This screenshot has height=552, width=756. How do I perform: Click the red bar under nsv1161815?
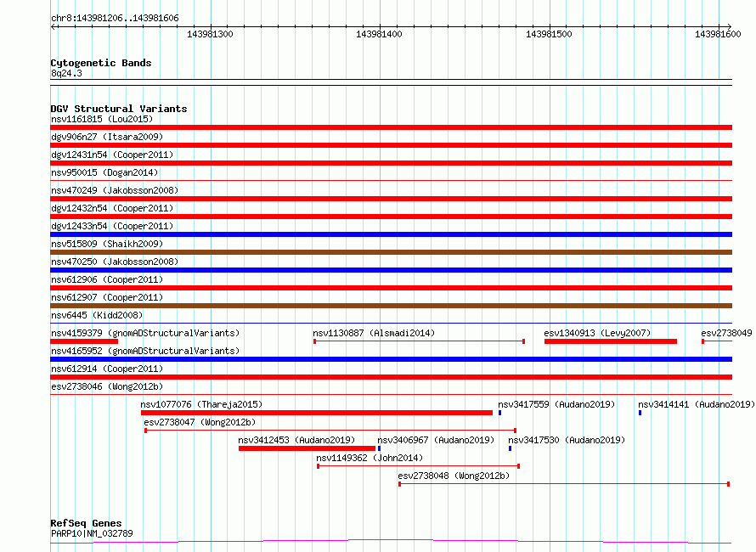click(x=391, y=127)
